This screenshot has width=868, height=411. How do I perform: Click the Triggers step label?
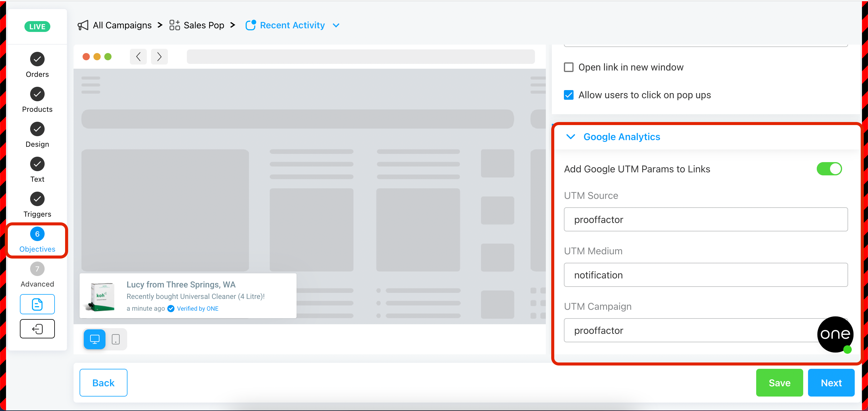[x=37, y=214]
